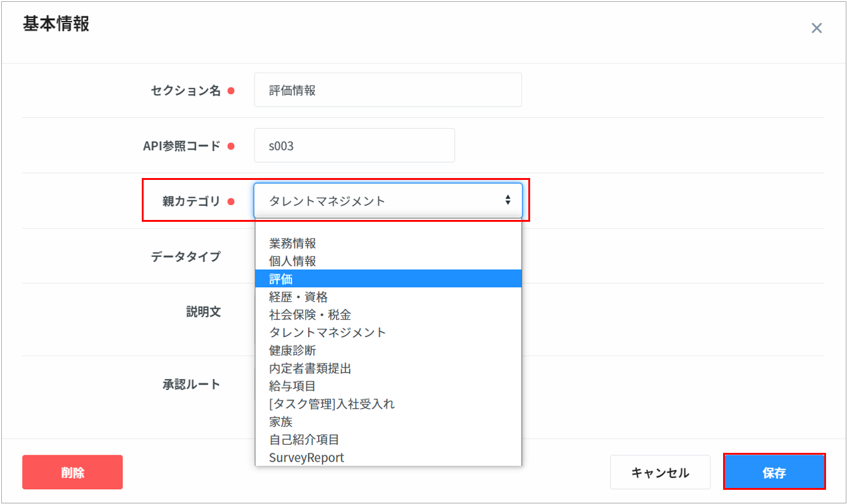Close the 基本情報 dialog with X icon

pyautogui.click(x=816, y=28)
